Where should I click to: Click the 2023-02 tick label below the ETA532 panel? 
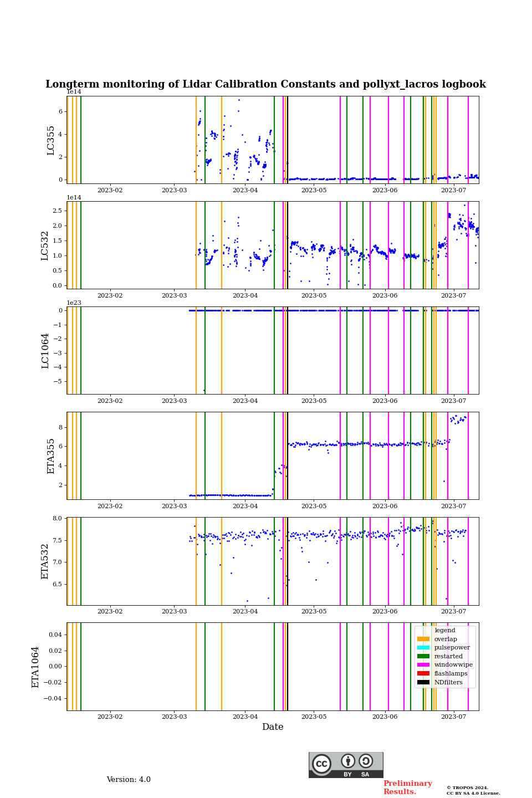[x=110, y=611]
